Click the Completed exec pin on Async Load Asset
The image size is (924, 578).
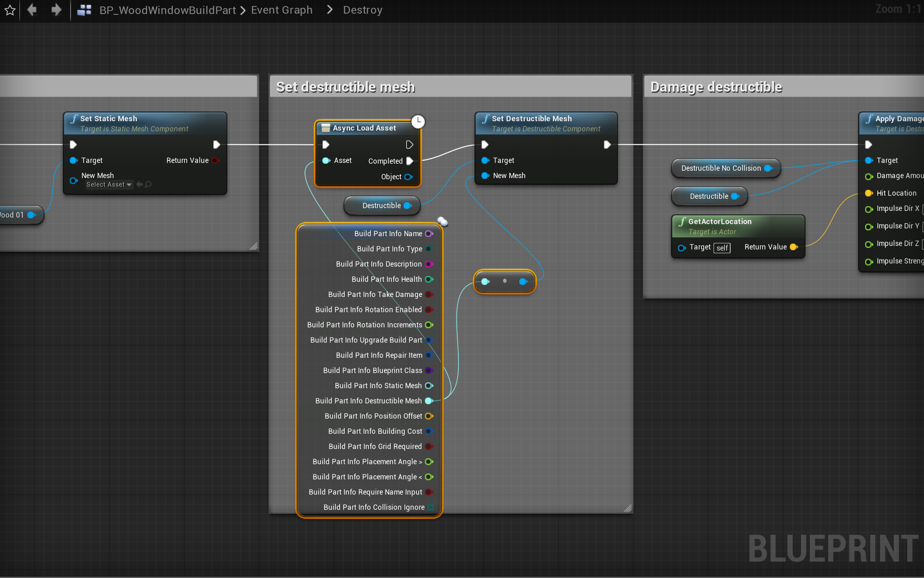click(x=409, y=161)
